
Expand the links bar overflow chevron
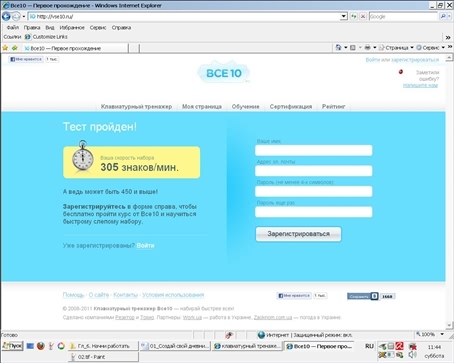(448, 37)
